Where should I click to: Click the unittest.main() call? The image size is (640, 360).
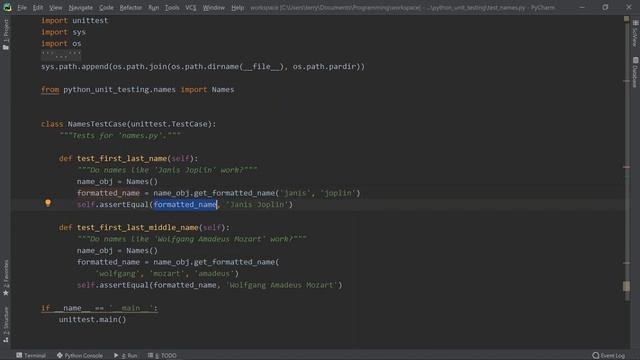pos(93,320)
